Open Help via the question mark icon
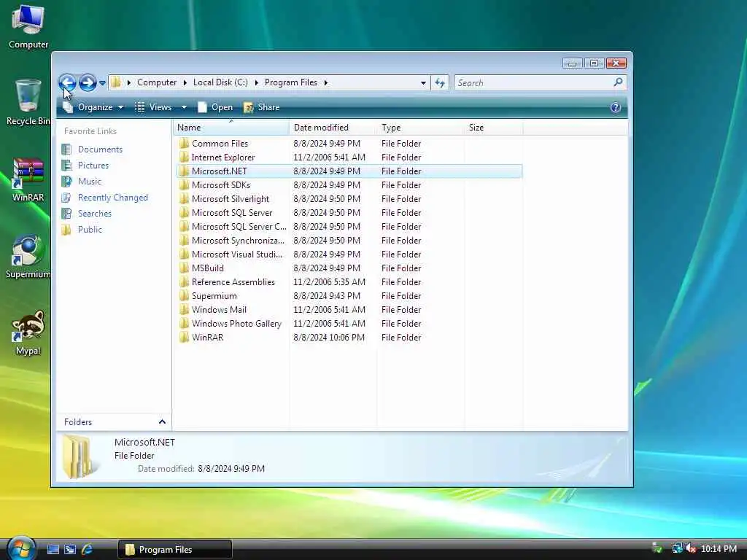 [616, 107]
